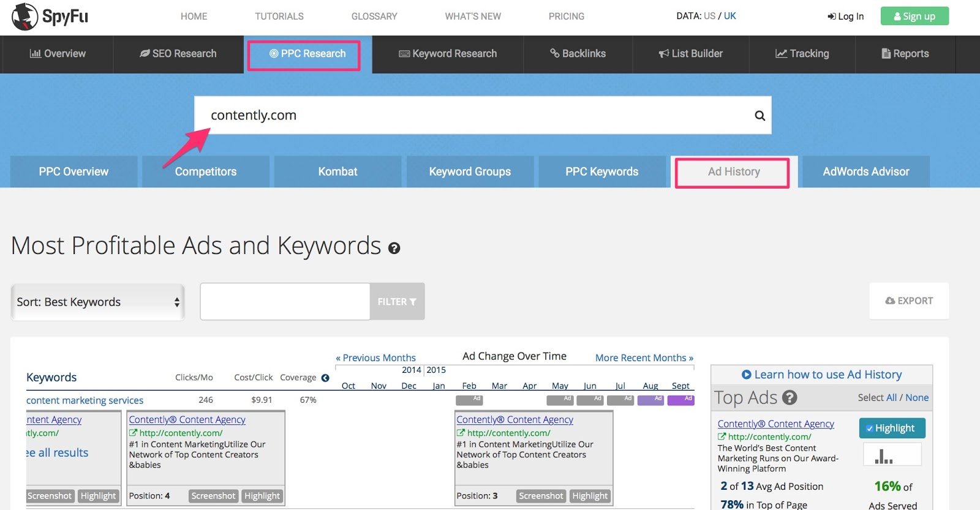This screenshot has width=980, height=510.
Task: Click the green Sign up button
Action: 914,16
